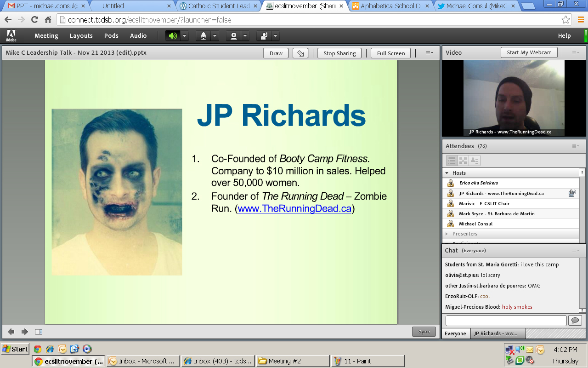
Task: Click the Stop Sharing button
Action: 339,53
